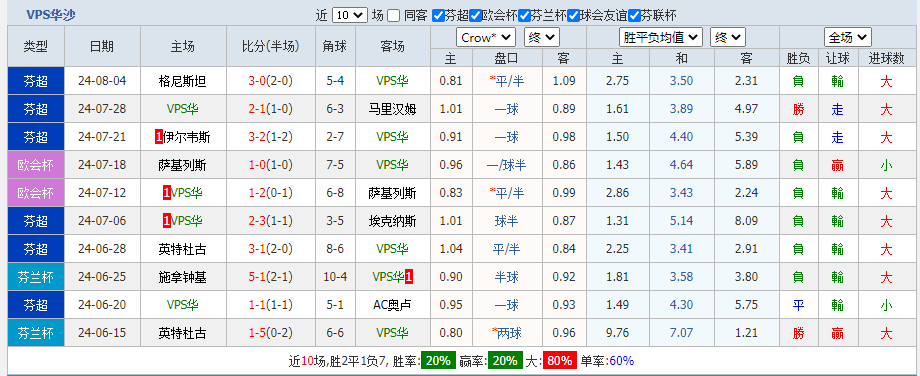Open the 终 dropdown beside Crow*

[542, 38]
